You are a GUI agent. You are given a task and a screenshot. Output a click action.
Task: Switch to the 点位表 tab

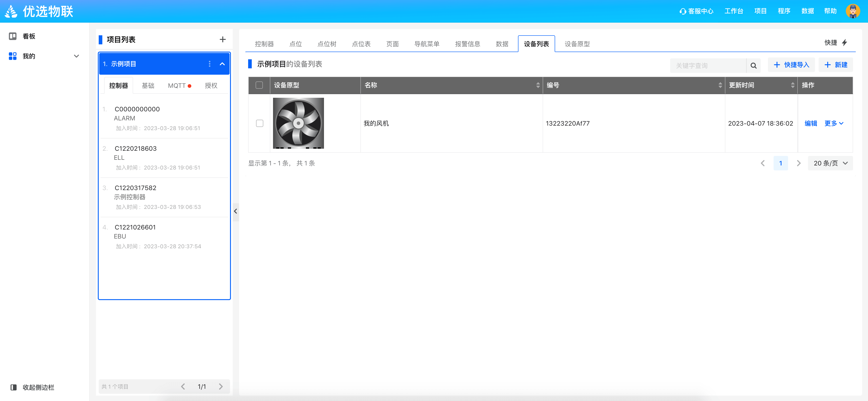pyautogui.click(x=361, y=44)
